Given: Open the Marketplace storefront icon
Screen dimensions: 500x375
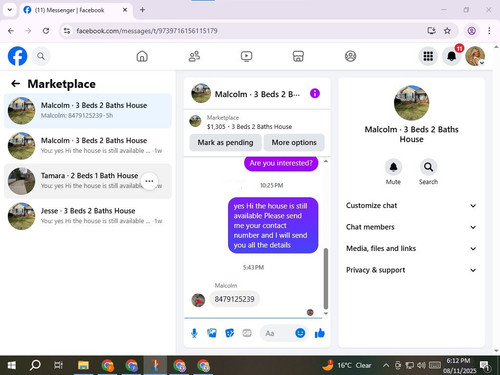Looking at the screenshot, I should click(298, 56).
